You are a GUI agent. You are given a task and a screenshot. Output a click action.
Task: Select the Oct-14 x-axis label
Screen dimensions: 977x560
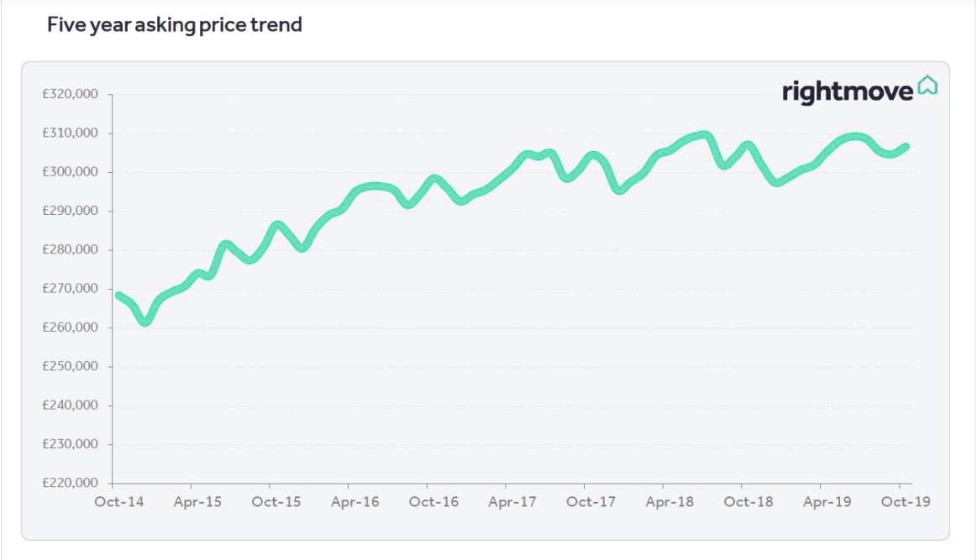click(118, 502)
